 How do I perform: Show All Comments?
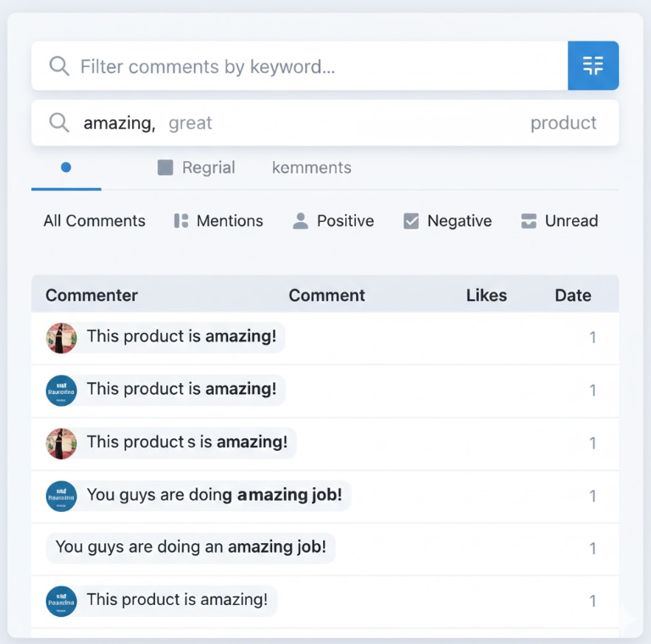coord(94,221)
